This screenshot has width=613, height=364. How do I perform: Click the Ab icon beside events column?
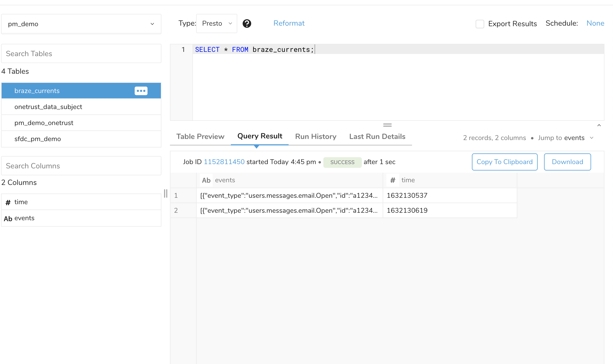(8, 218)
